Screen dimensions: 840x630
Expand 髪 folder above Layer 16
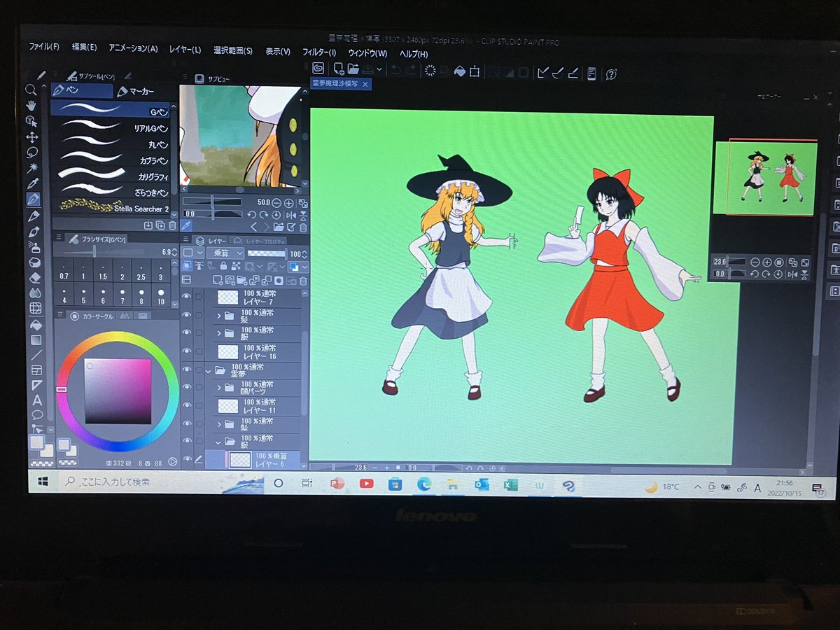219,316
